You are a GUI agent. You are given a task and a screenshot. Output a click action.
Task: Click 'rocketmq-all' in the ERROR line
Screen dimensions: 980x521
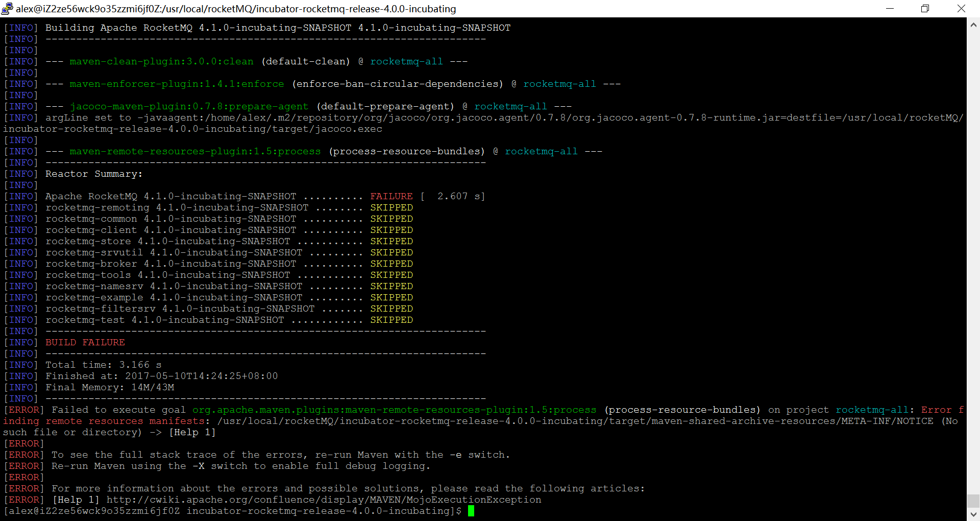click(872, 410)
